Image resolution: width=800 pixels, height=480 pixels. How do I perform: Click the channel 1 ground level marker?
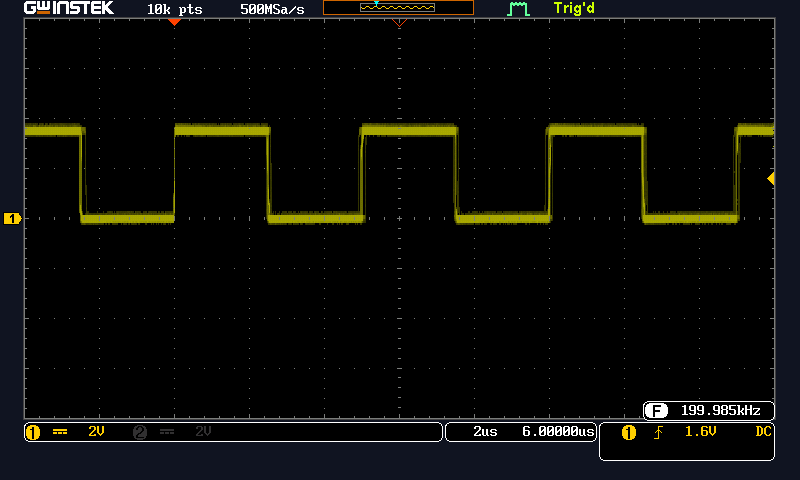click(12, 218)
